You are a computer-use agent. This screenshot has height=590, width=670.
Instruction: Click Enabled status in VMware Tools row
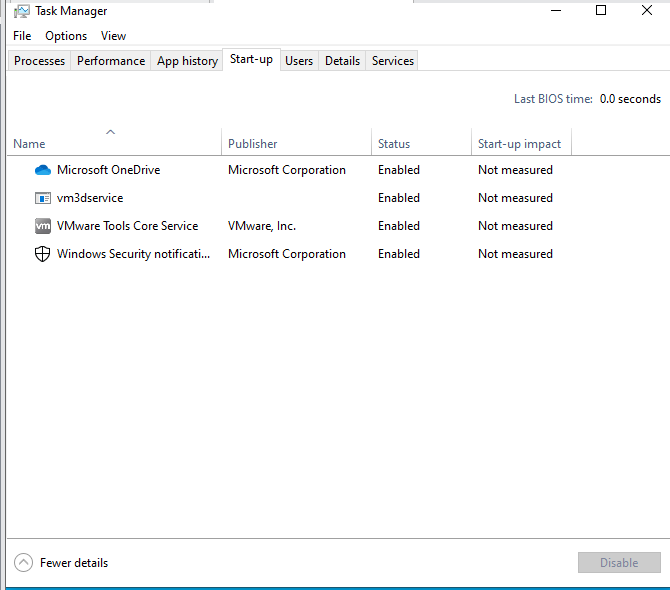pos(399,226)
